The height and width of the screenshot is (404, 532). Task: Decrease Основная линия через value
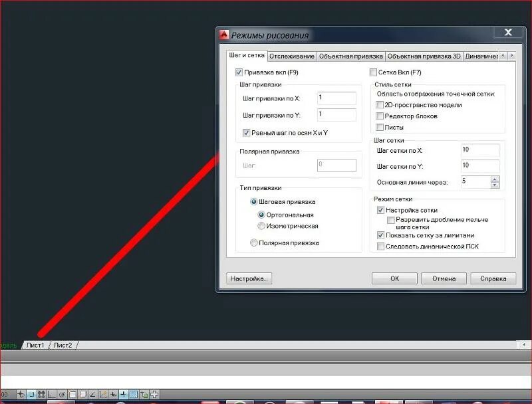(x=495, y=185)
